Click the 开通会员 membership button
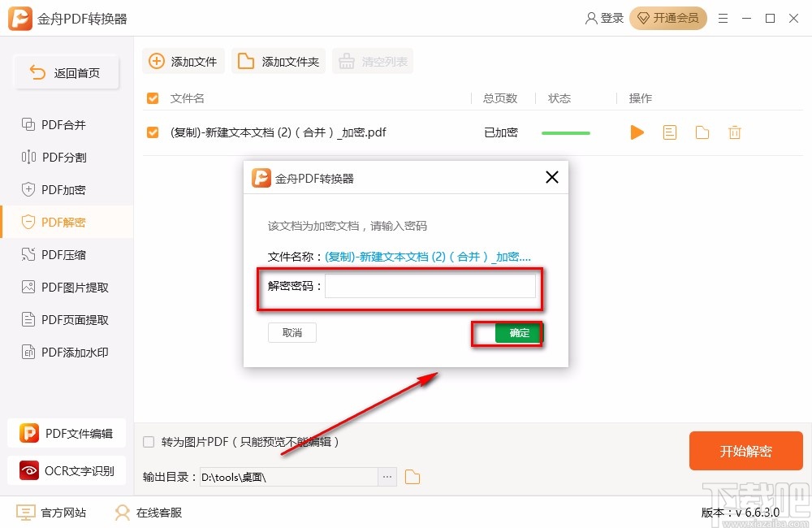This screenshot has width=812, height=528. coord(668,18)
